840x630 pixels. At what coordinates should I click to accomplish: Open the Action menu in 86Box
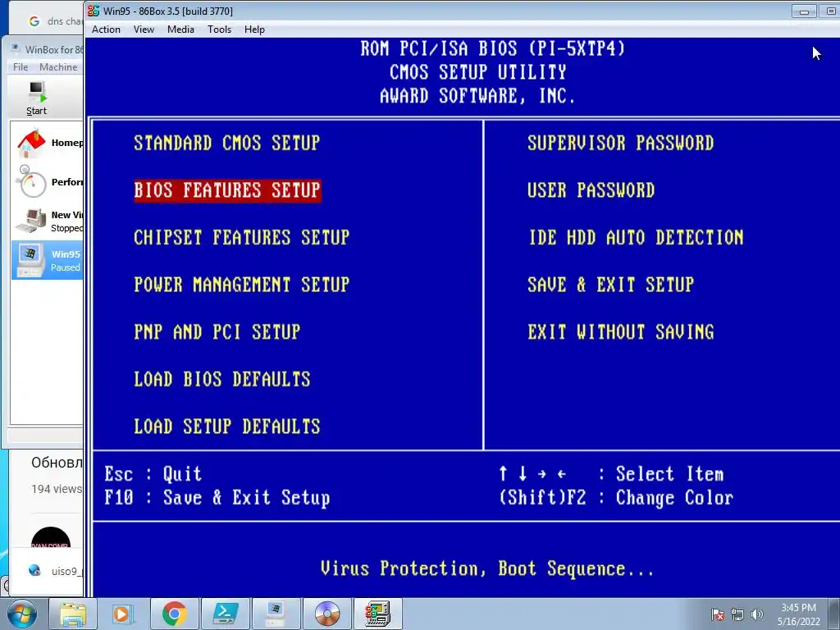point(106,30)
